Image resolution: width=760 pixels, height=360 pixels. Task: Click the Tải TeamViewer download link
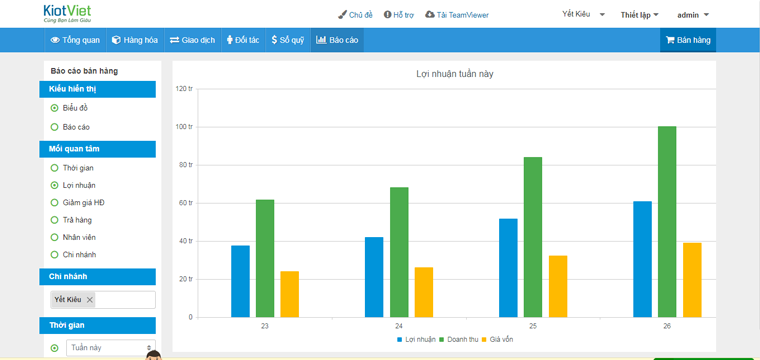(x=457, y=15)
